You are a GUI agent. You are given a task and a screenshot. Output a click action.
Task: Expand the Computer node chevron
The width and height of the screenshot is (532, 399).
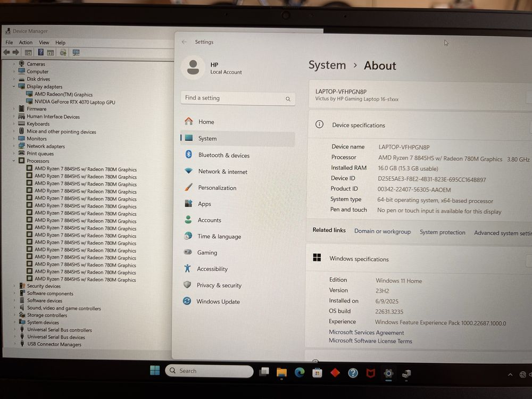pos(14,71)
